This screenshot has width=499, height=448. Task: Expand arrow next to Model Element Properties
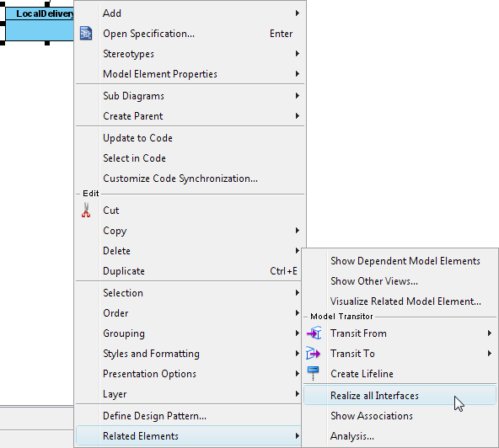298,74
